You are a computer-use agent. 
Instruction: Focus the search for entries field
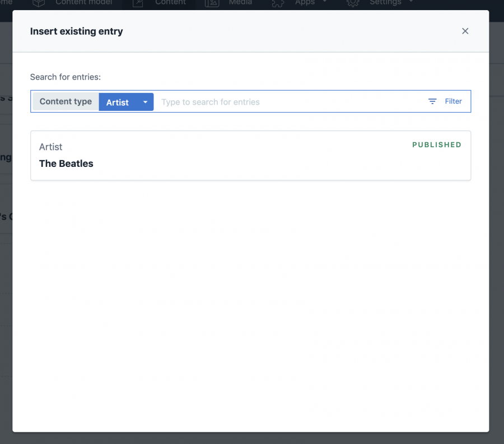pos(290,102)
